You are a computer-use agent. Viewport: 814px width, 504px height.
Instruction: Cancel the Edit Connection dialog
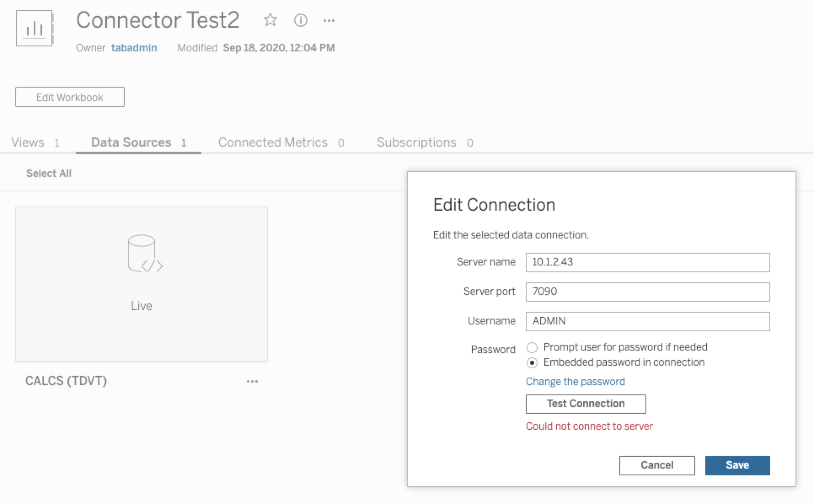pyautogui.click(x=656, y=465)
